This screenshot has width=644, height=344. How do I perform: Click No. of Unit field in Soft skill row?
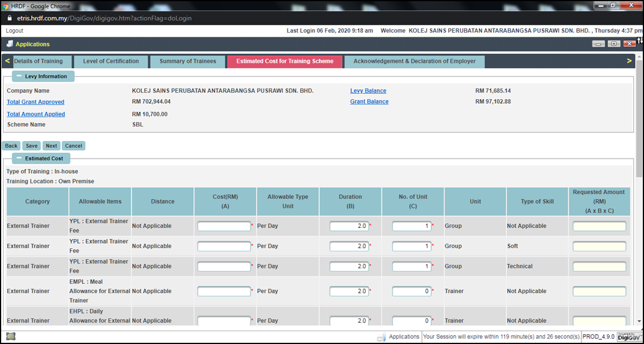pyautogui.click(x=412, y=246)
